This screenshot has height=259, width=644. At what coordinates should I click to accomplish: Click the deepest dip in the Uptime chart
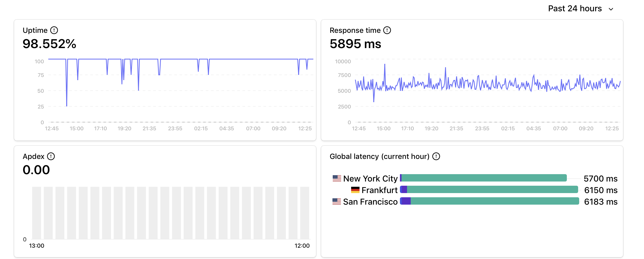67,105
